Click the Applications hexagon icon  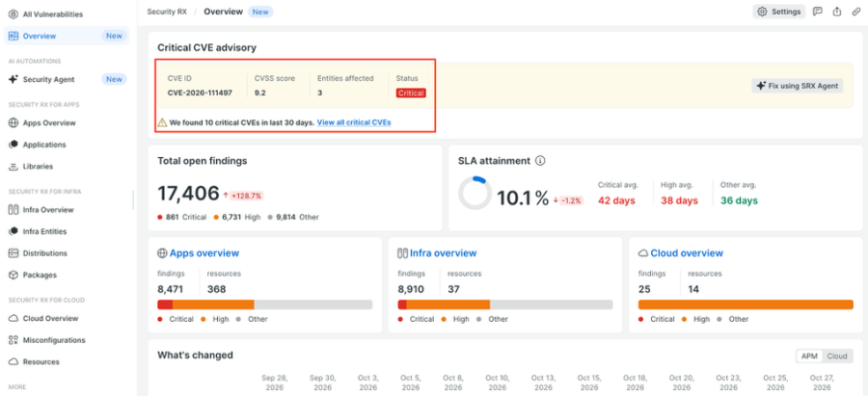coord(14,145)
